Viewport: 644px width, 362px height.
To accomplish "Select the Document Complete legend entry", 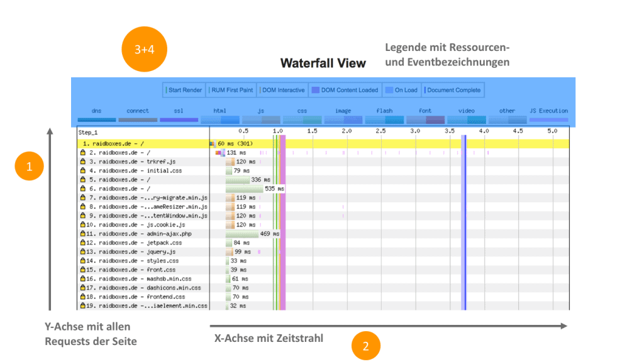I will pos(453,90).
